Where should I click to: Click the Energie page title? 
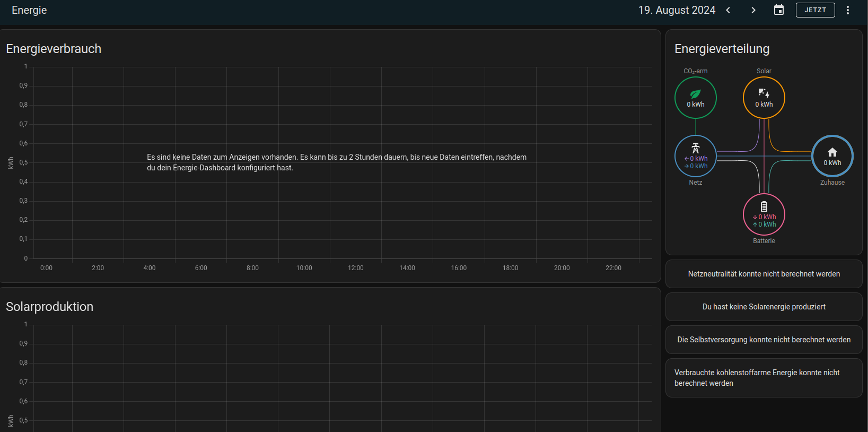point(29,10)
